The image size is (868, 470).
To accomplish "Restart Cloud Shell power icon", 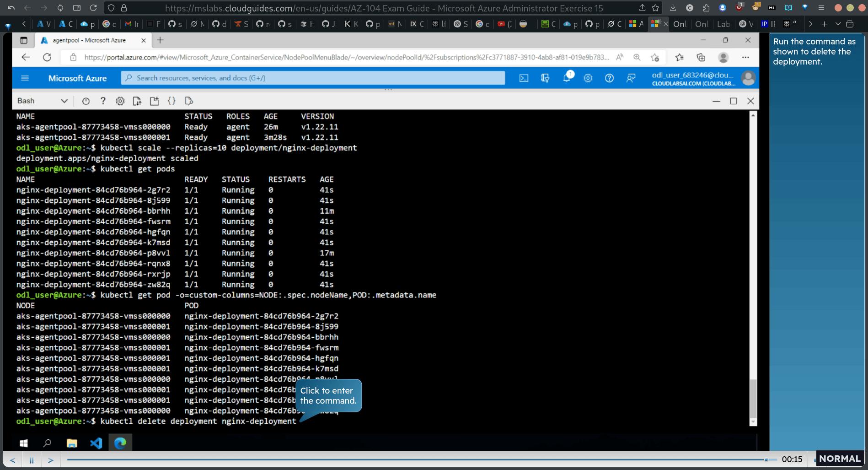I will tap(86, 101).
